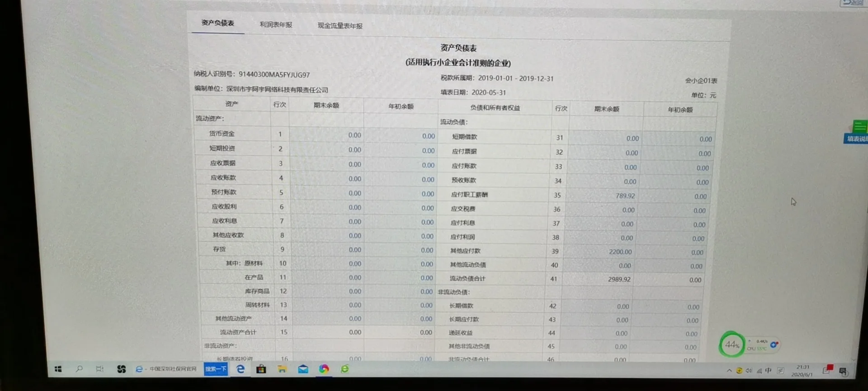Image resolution: width=868 pixels, height=391 pixels.
Task: Open File Explorer from taskbar
Action: coord(282,369)
